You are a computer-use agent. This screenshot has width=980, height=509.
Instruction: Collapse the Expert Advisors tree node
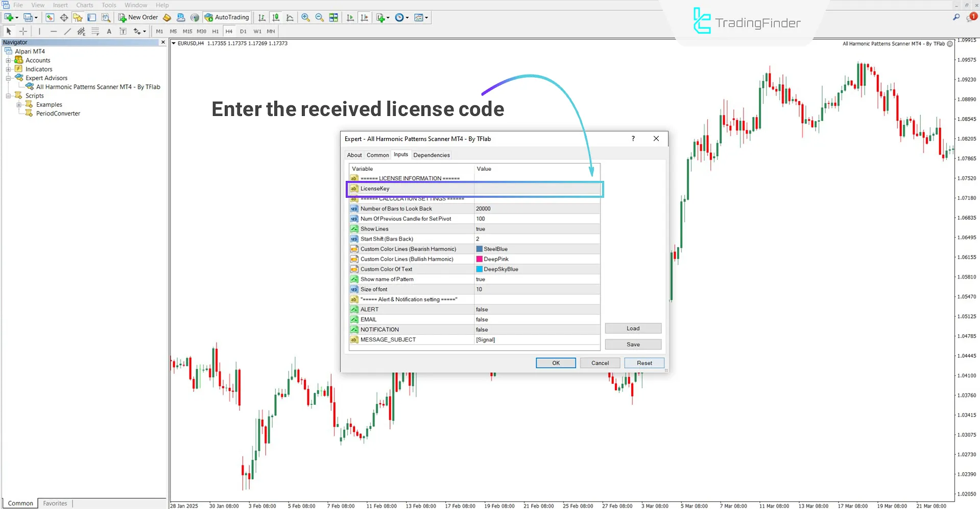tap(8, 78)
